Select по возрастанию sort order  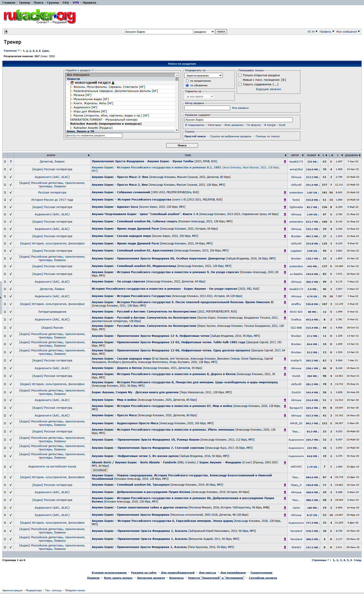[x=187, y=81]
